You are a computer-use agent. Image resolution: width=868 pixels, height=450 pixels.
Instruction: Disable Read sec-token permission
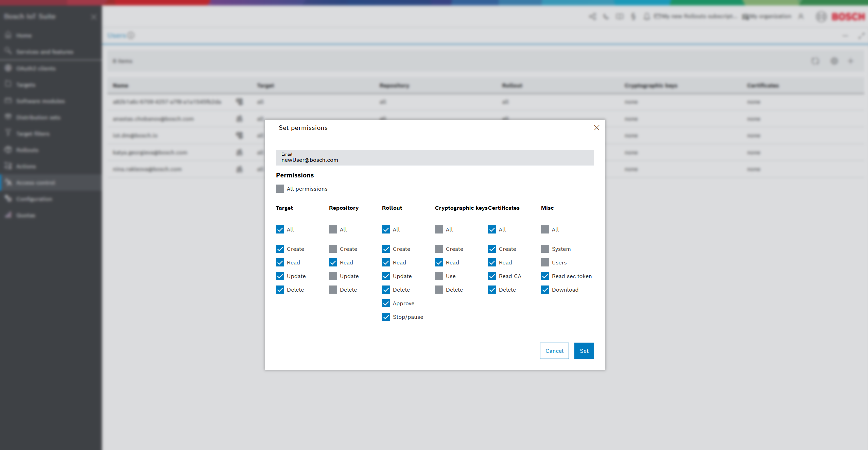pyautogui.click(x=545, y=276)
